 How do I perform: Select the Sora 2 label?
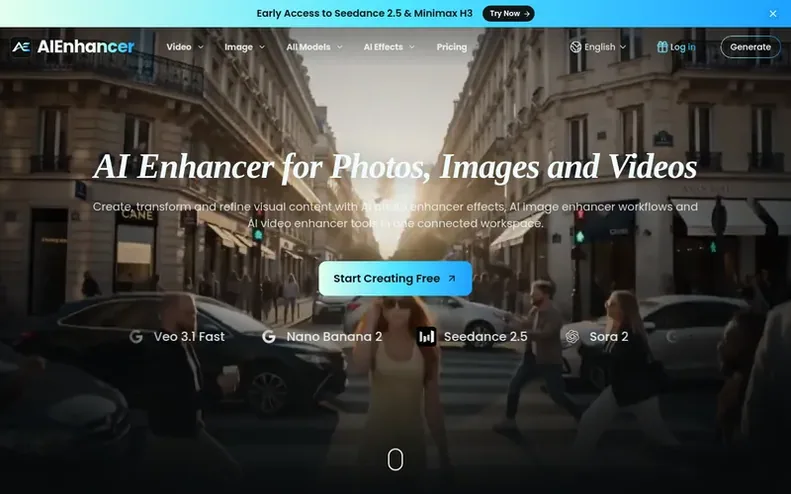(609, 337)
